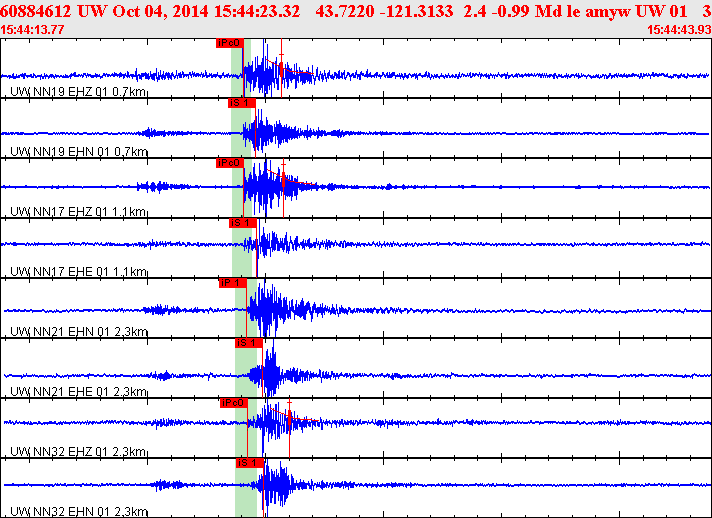The image size is (712, 518).
Task: Select the iP 1 pick flag on NN21 EHN
Action: click(232, 283)
